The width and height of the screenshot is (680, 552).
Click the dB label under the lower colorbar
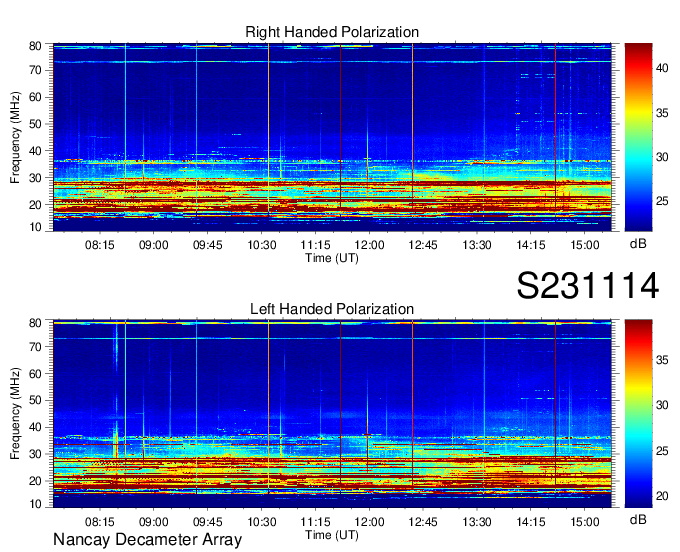click(x=638, y=519)
